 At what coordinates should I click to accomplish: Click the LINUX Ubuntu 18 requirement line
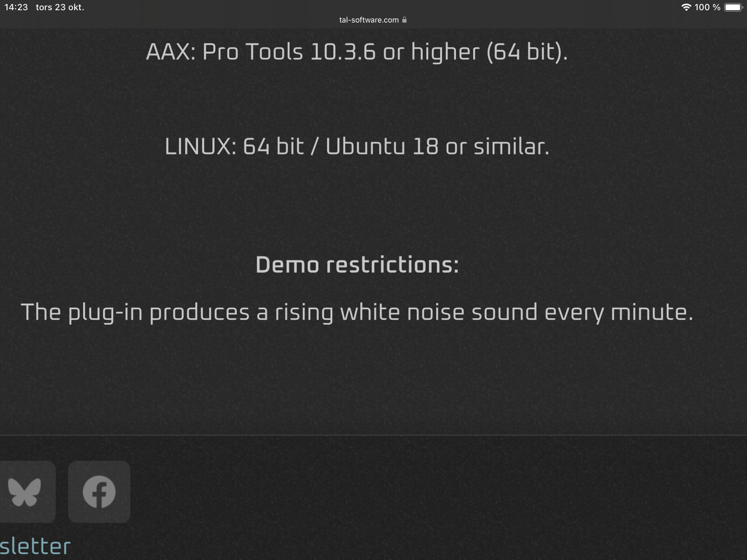pyautogui.click(x=357, y=147)
